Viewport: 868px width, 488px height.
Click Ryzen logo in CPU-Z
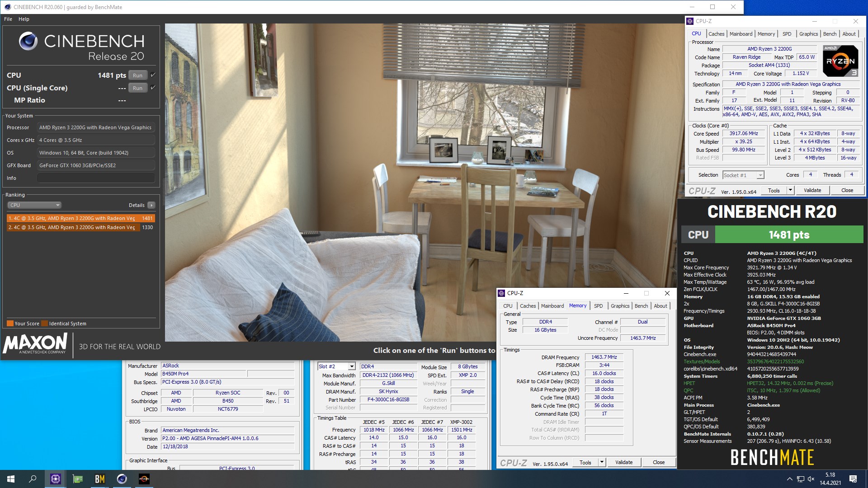(840, 61)
